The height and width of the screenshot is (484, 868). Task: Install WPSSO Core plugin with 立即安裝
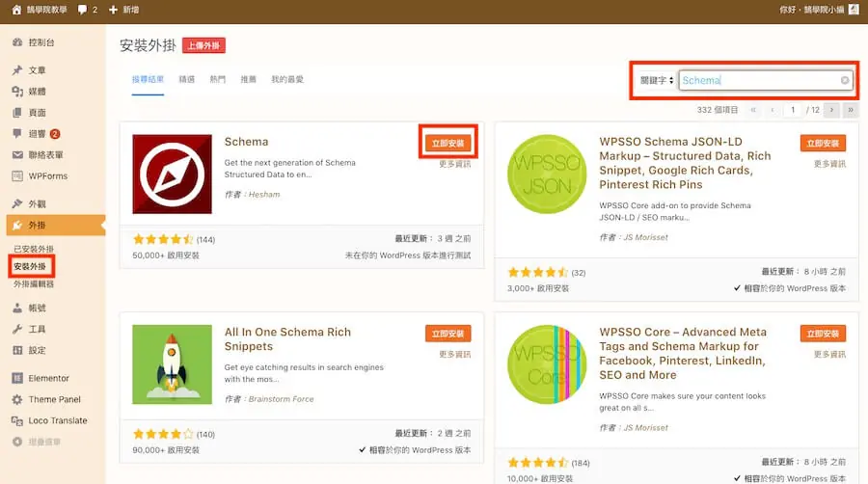coord(823,334)
